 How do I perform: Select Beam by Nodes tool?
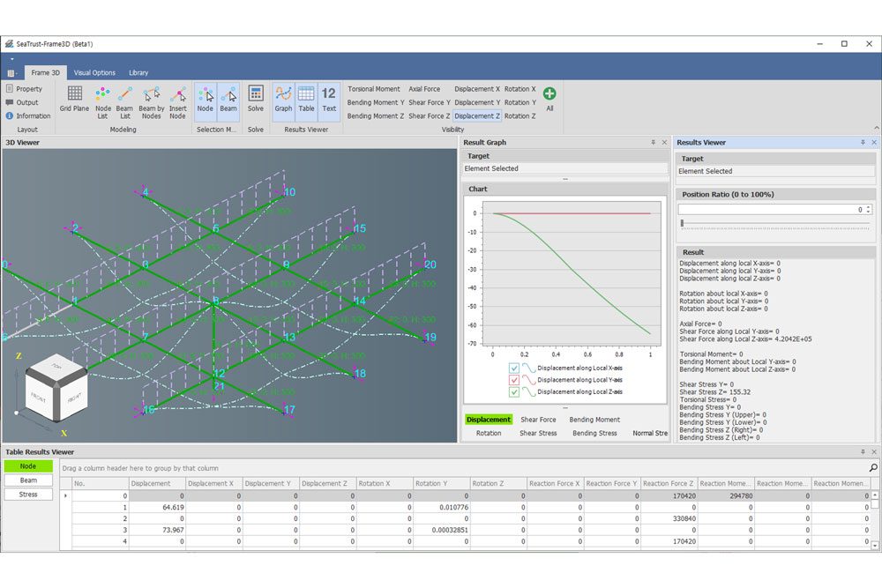(152, 102)
